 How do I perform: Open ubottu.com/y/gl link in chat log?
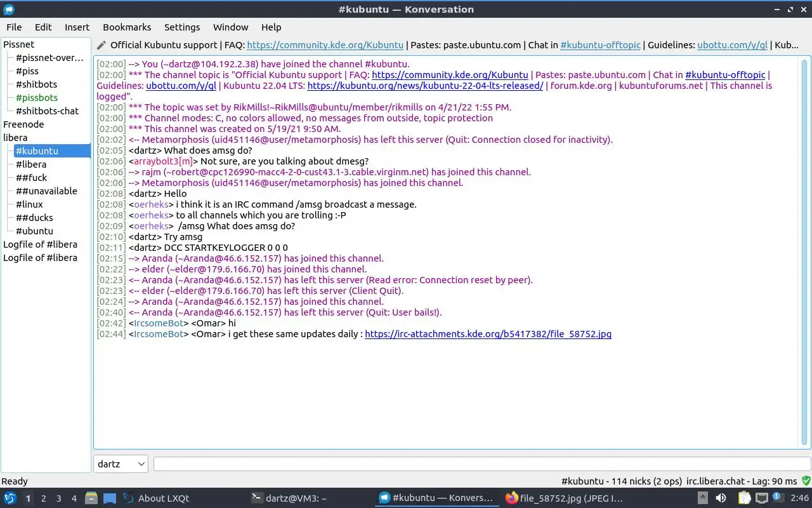pos(181,86)
